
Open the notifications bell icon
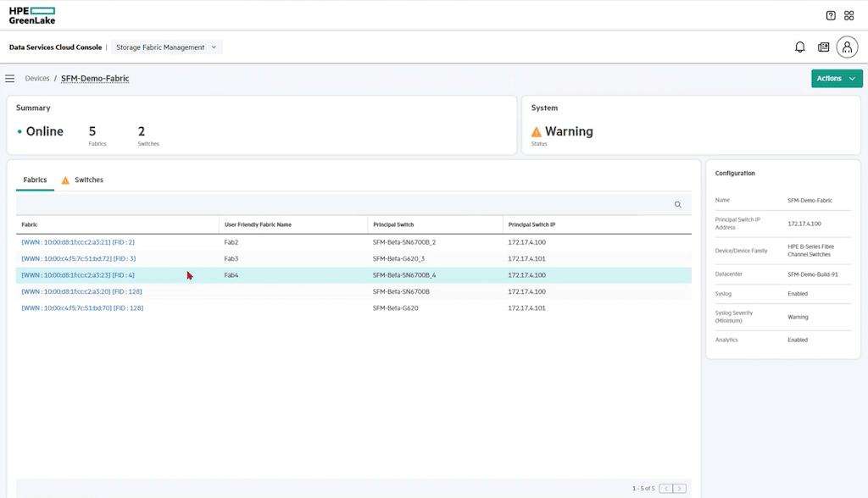coord(800,47)
